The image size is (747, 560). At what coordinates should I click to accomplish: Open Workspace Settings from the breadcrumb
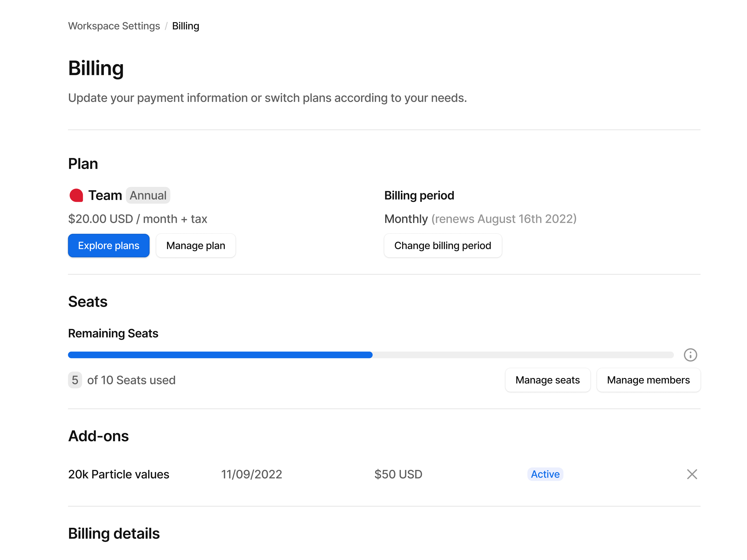(114, 26)
